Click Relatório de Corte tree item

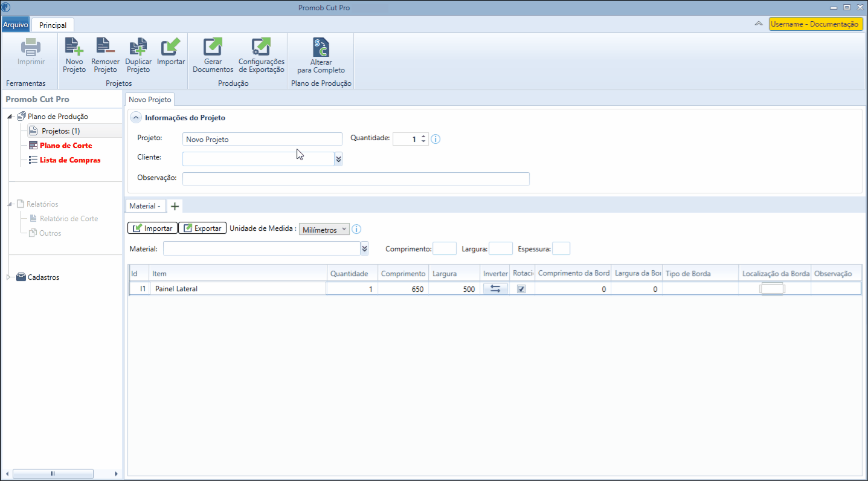coord(69,219)
